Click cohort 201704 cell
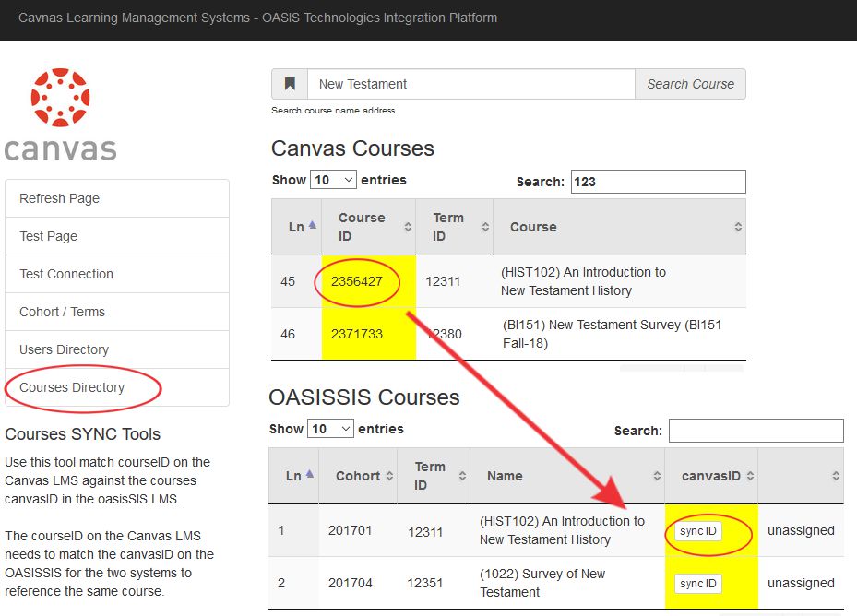 (358, 583)
